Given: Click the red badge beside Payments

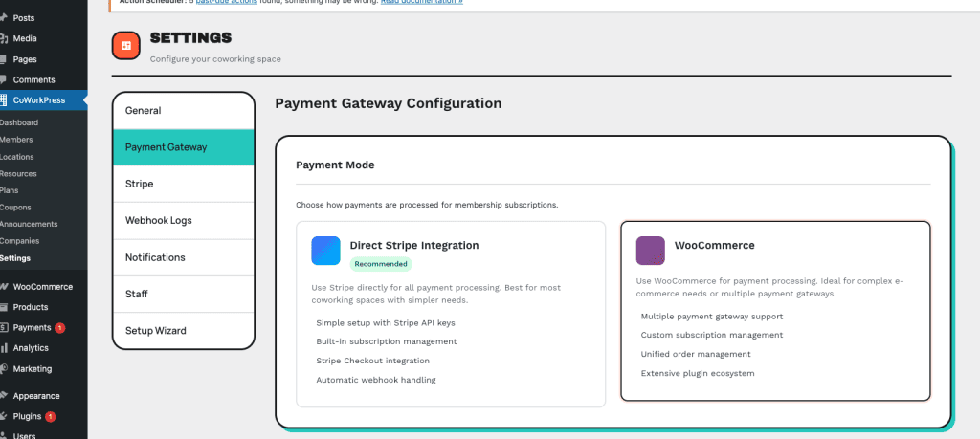Looking at the screenshot, I should coord(59,328).
